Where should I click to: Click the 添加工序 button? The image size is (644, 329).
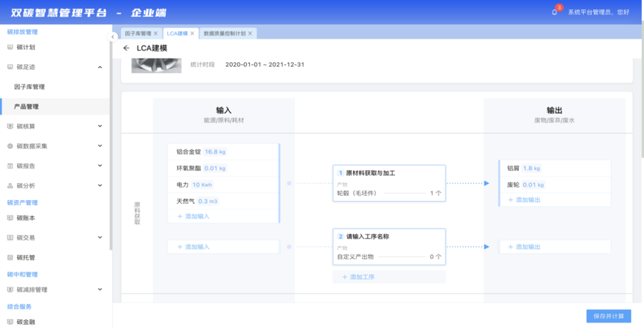389,277
